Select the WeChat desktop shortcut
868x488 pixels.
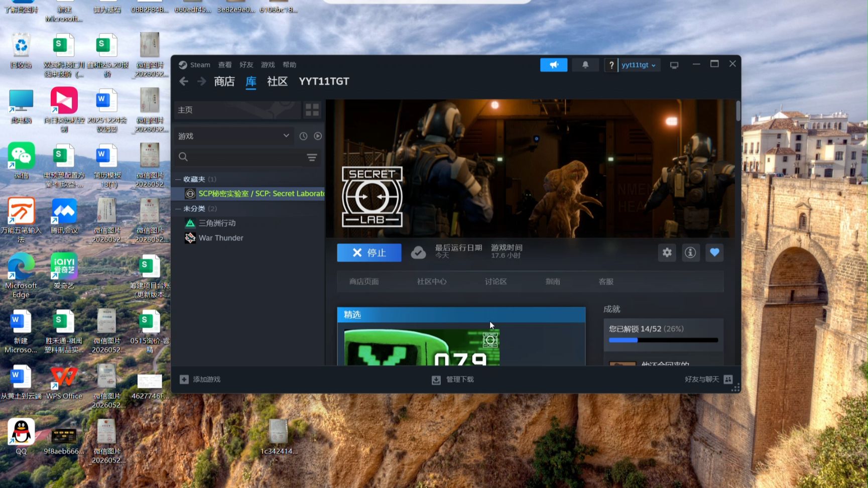tap(21, 161)
